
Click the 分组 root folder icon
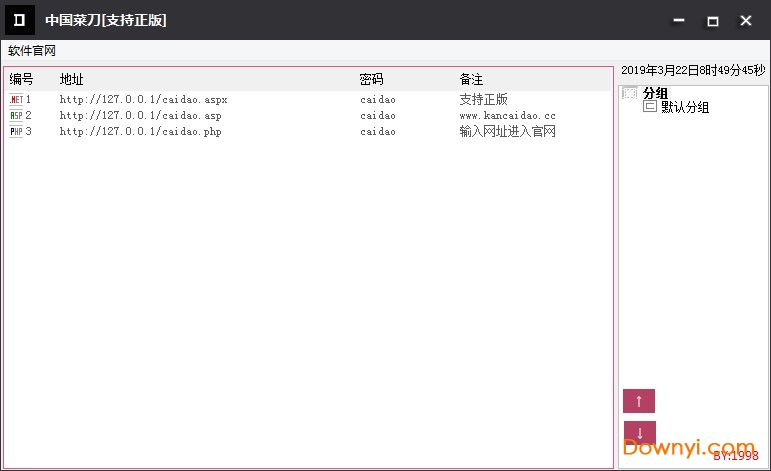(x=630, y=93)
